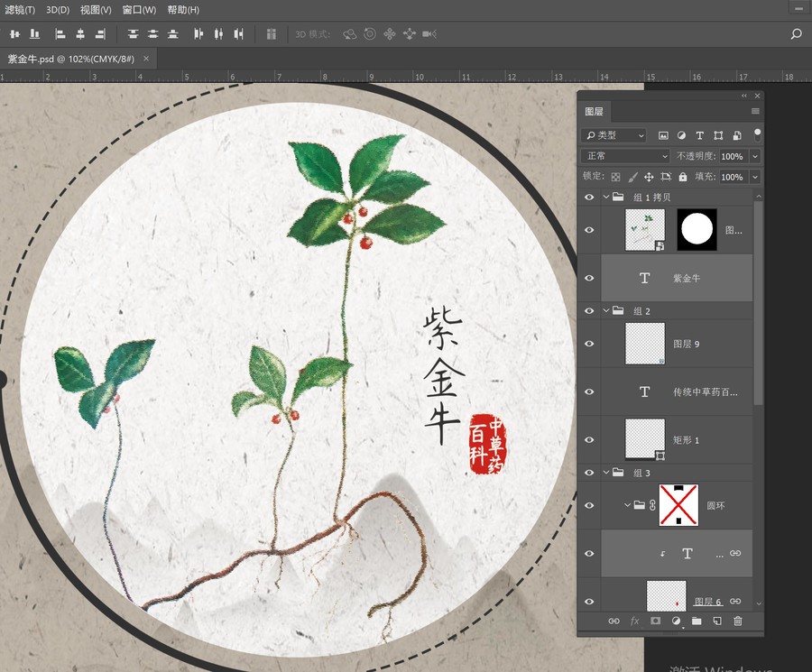812x672 pixels.
Task: Hide the 组 3 group
Action: coord(589,473)
